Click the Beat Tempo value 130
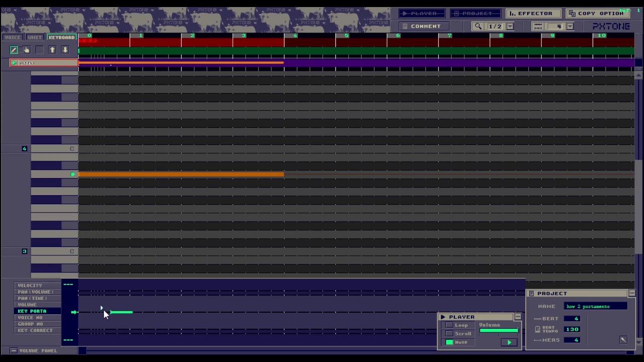 pos(573,329)
